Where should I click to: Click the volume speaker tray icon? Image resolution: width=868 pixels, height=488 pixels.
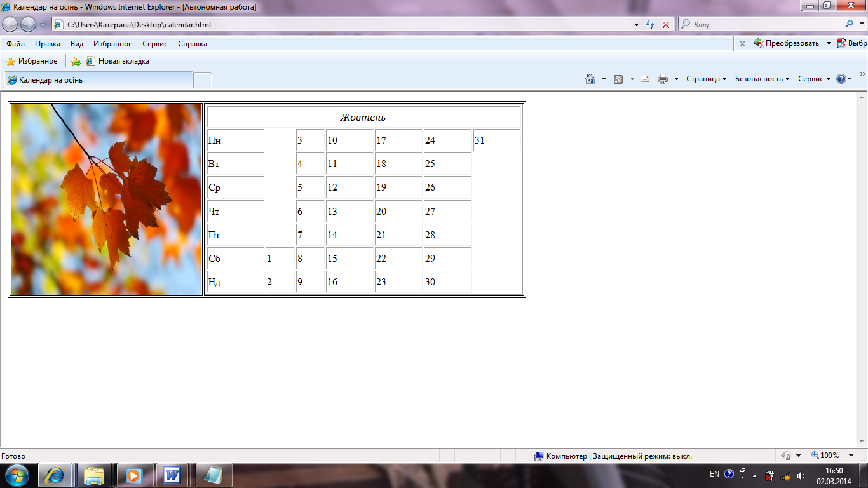(801, 475)
